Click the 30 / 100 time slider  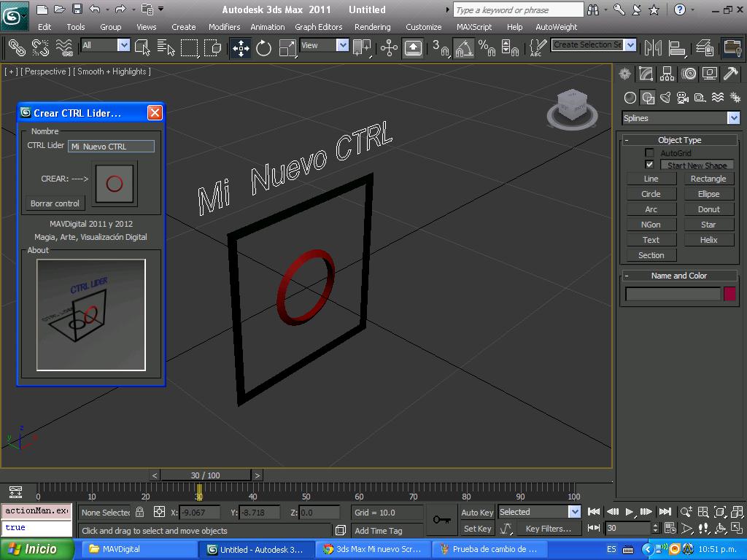pyautogui.click(x=205, y=475)
